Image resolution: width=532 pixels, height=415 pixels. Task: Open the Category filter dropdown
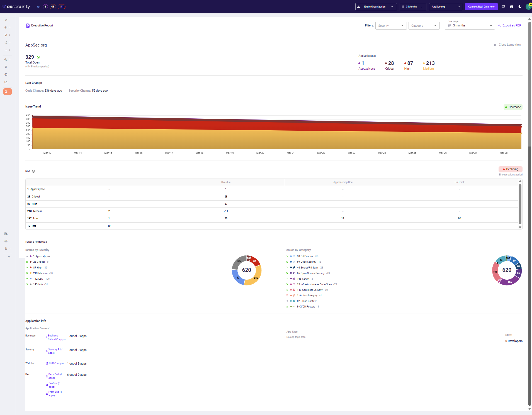pos(424,26)
